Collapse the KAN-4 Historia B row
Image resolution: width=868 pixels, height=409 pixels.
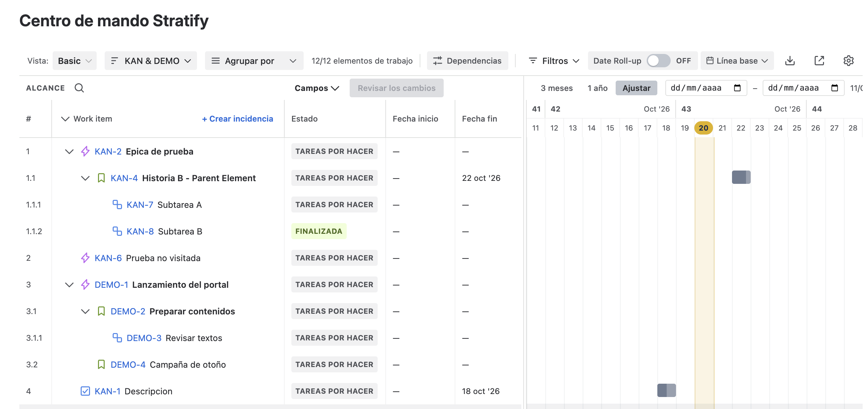(x=85, y=178)
